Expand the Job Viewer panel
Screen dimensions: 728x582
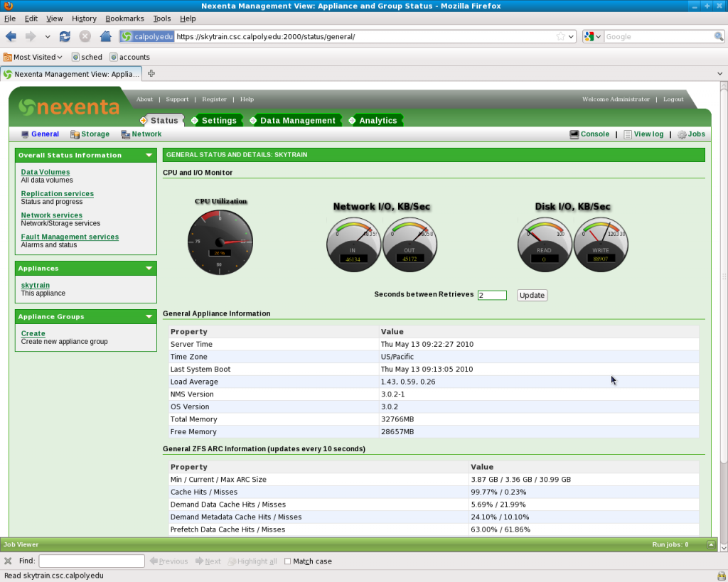pos(711,545)
